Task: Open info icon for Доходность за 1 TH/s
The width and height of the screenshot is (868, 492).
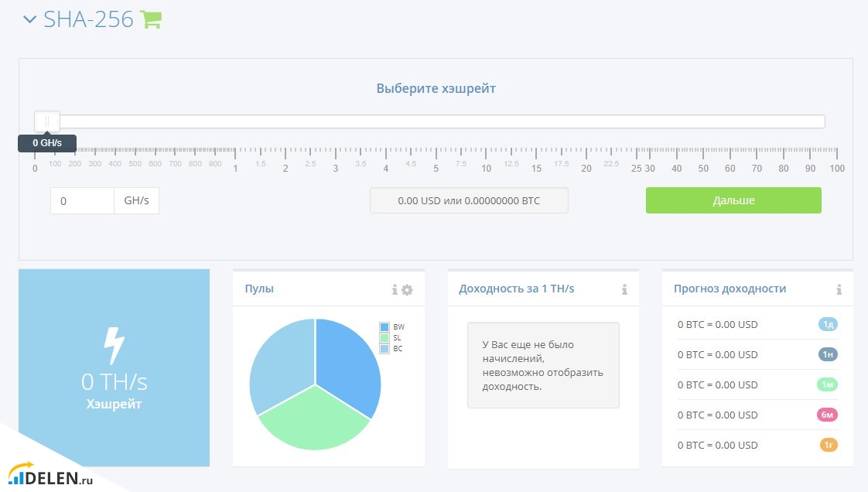Action: pos(624,289)
